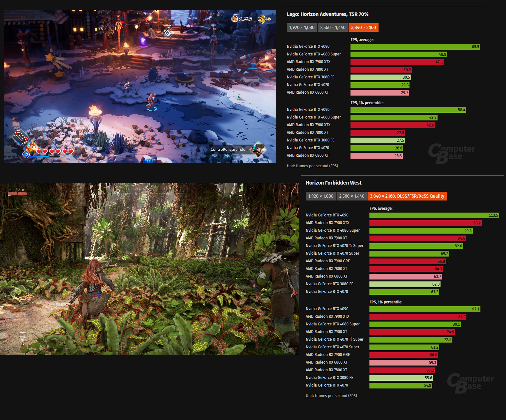The width and height of the screenshot is (506, 420).
Task: Select 1,920 × 1,080 tab in Lego chart
Action: tap(302, 27)
